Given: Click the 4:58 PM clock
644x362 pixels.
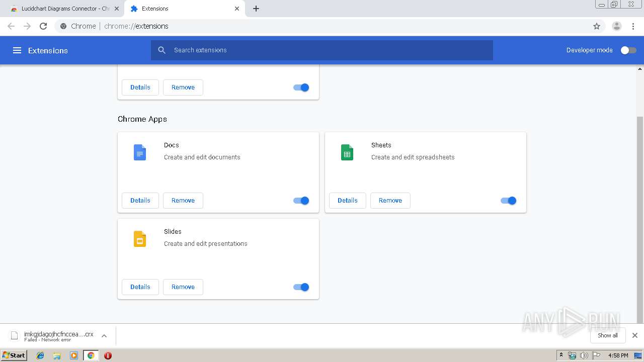Looking at the screenshot, I should [618, 355].
